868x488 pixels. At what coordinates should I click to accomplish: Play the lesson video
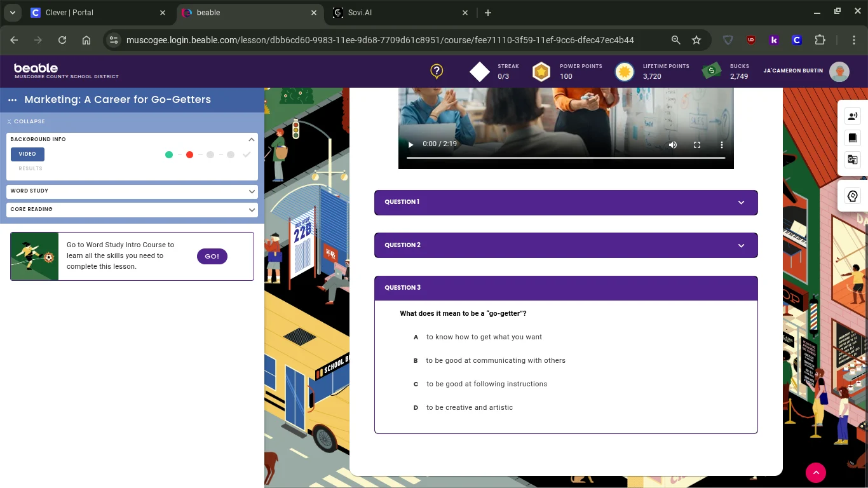point(410,145)
